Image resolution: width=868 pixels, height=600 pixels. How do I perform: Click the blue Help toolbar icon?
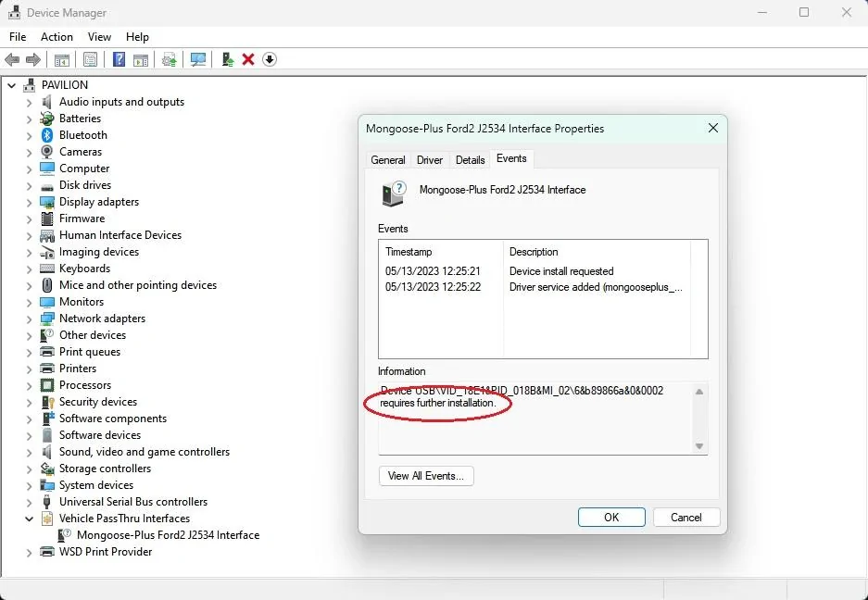pos(119,59)
